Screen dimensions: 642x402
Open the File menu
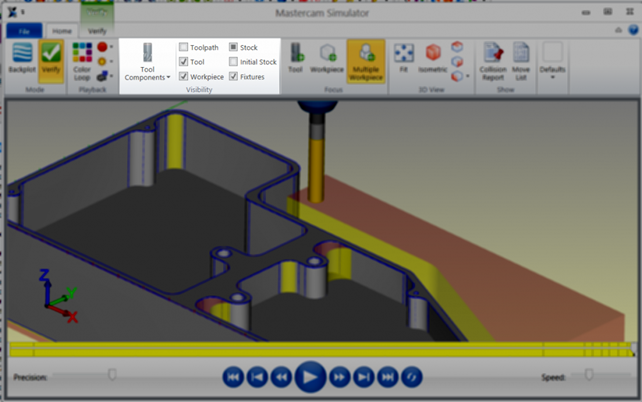(x=24, y=31)
